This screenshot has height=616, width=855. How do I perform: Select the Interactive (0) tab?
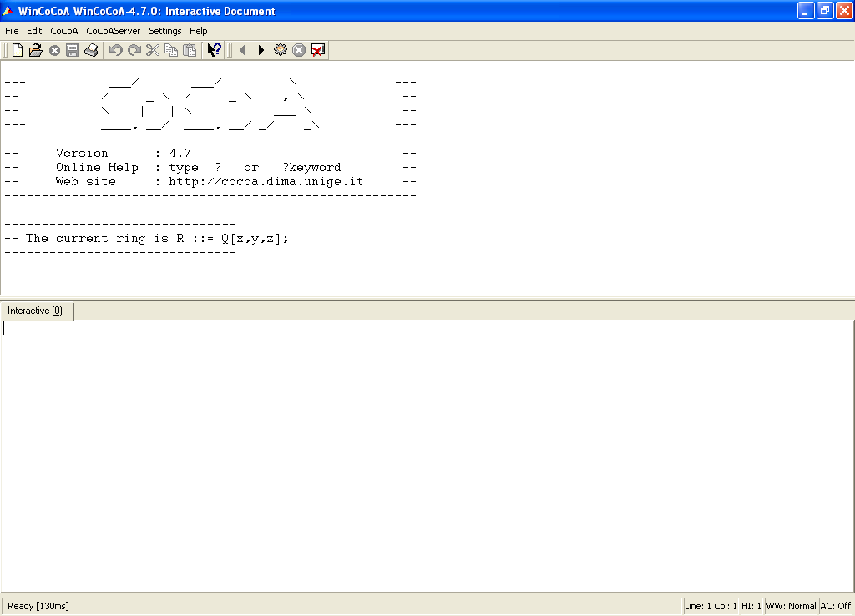35,311
